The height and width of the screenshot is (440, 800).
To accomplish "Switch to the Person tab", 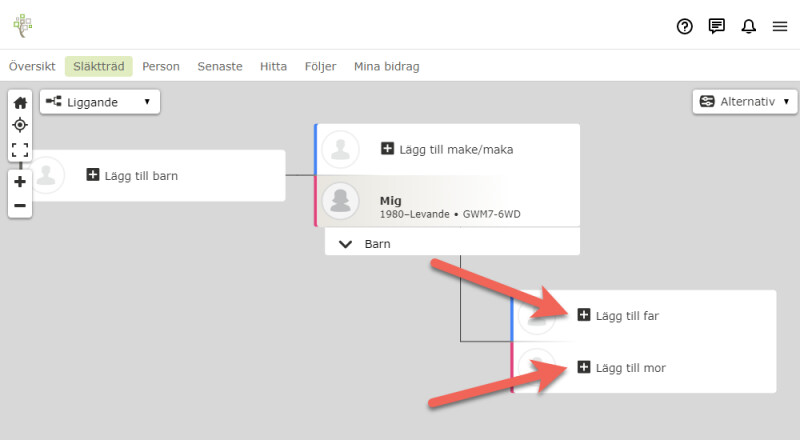I will point(161,66).
